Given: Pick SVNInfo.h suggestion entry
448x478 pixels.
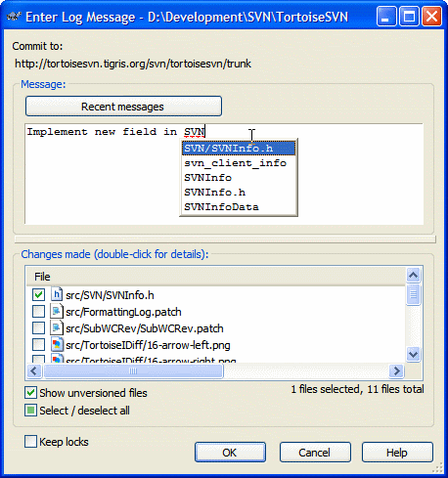Looking at the screenshot, I should click(x=239, y=193).
